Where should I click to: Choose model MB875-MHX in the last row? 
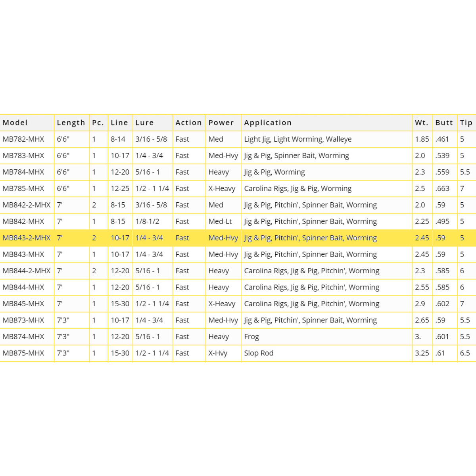tap(23, 353)
